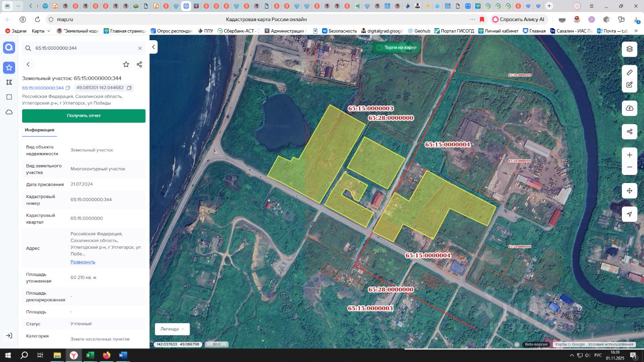The image size is (644, 362).
Task: Add the land parcel to favorites
Action: tap(126, 64)
